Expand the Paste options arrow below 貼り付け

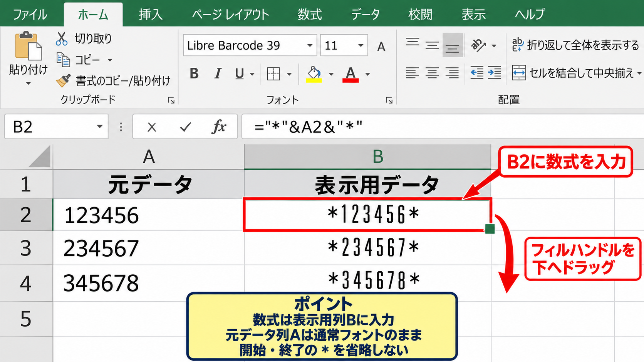(28, 83)
